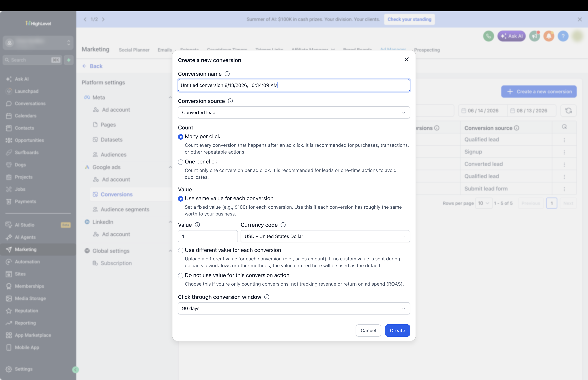
Task: Open the sub-account switcher dropdown
Action: tap(38, 43)
